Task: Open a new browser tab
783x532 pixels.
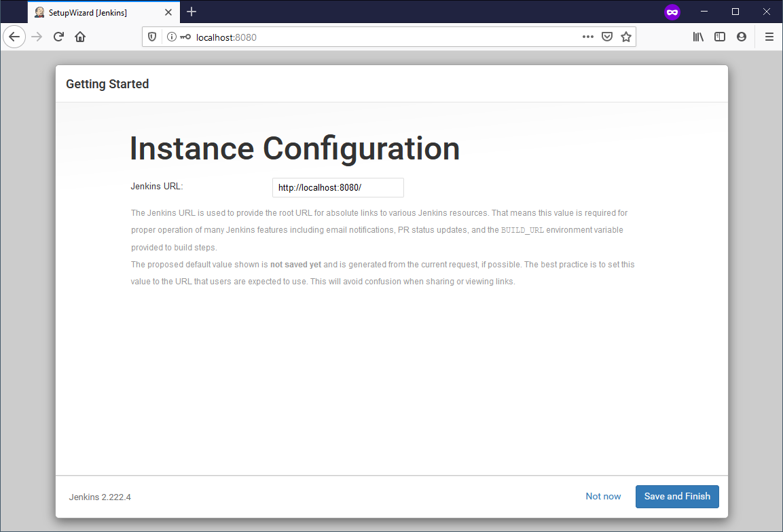Action: pos(192,12)
